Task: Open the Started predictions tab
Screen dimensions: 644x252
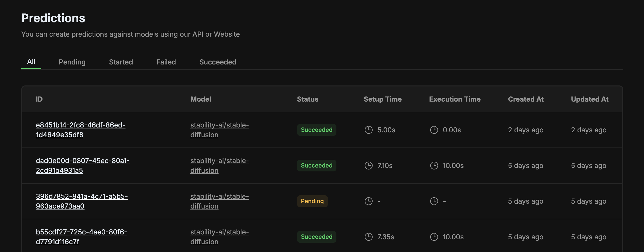Action: coord(121,62)
